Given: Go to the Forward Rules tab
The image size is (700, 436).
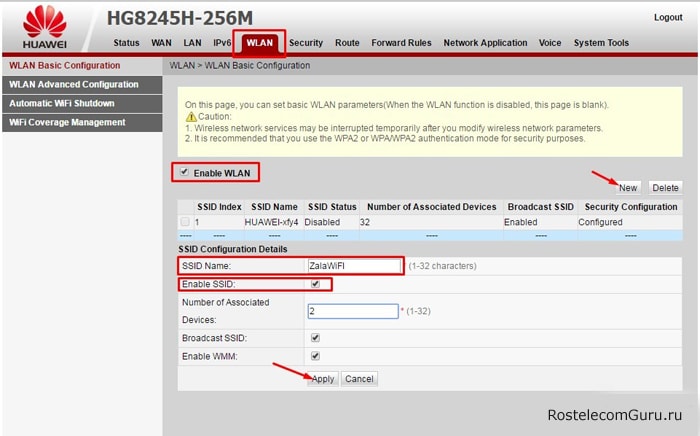Looking at the screenshot, I should [401, 43].
